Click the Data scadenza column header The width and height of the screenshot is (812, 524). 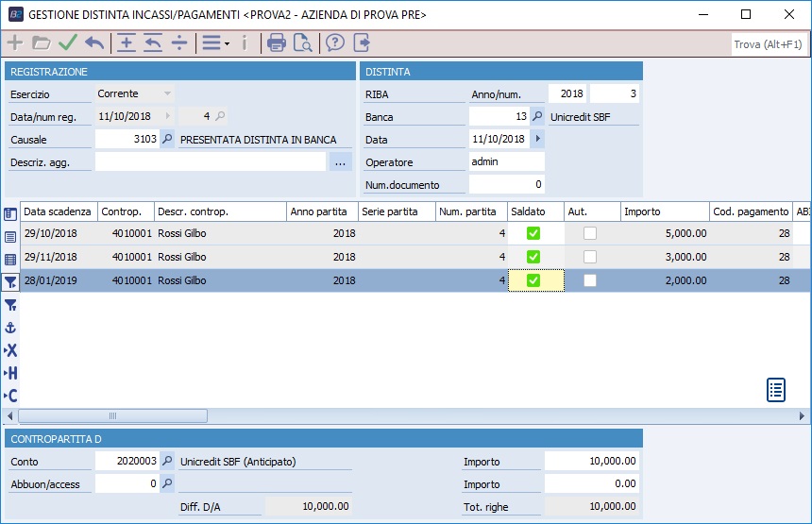click(x=58, y=211)
